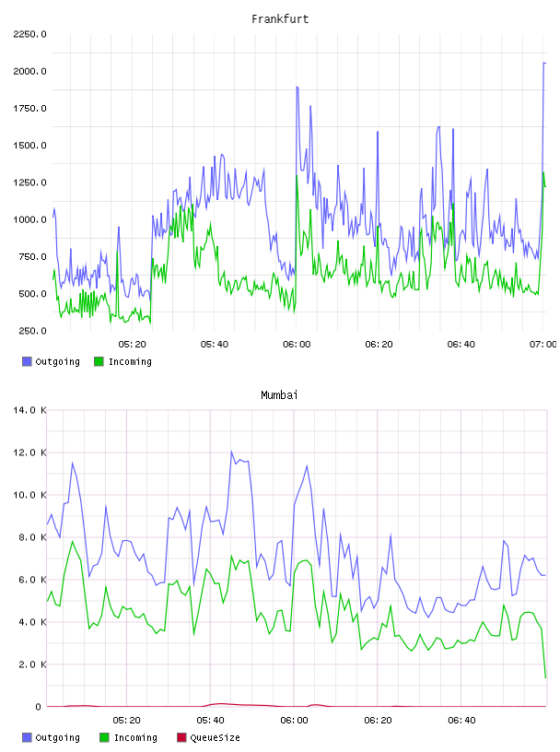Click the 06:40 time label on Frankfurt chart
560x752 pixels.
(461, 345)
